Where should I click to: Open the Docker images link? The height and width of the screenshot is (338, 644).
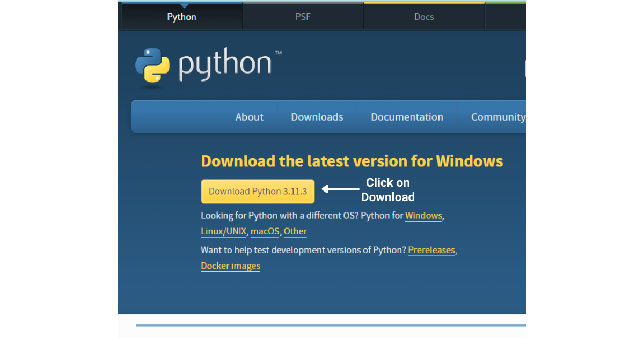pyautogui.click(x=231, y=266)
